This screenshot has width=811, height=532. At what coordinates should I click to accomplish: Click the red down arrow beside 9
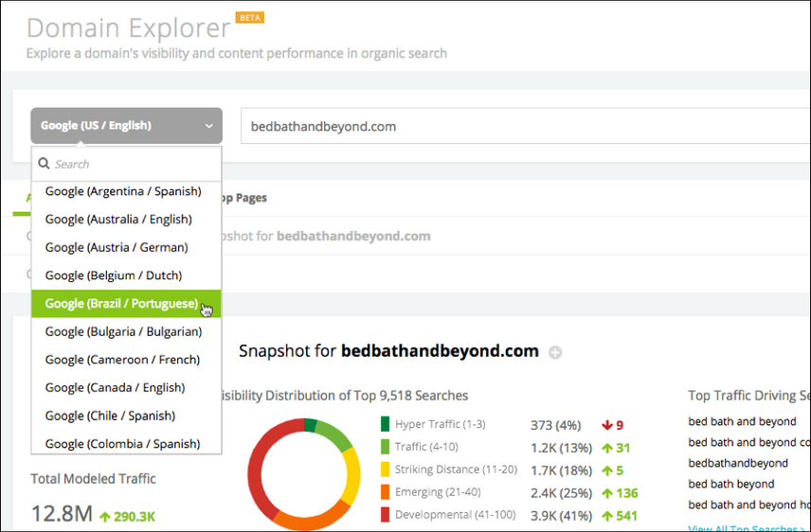pos(607,425)
